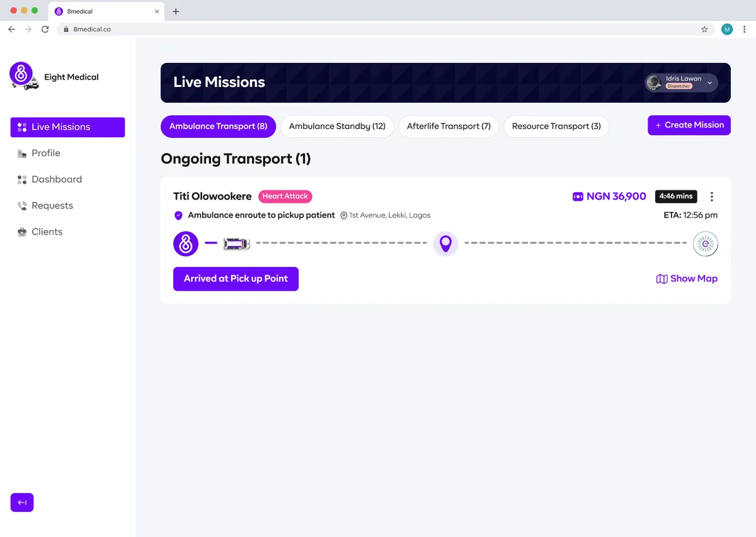The image size is (756, 537).
Task: Select the Ambulance Transport (8) tab
Action: click(x=218, y=127)
